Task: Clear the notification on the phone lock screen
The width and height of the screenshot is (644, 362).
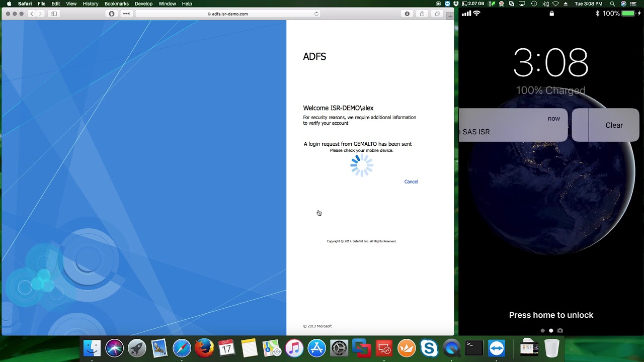Action: pyautogui.click(x=614, y=125)
